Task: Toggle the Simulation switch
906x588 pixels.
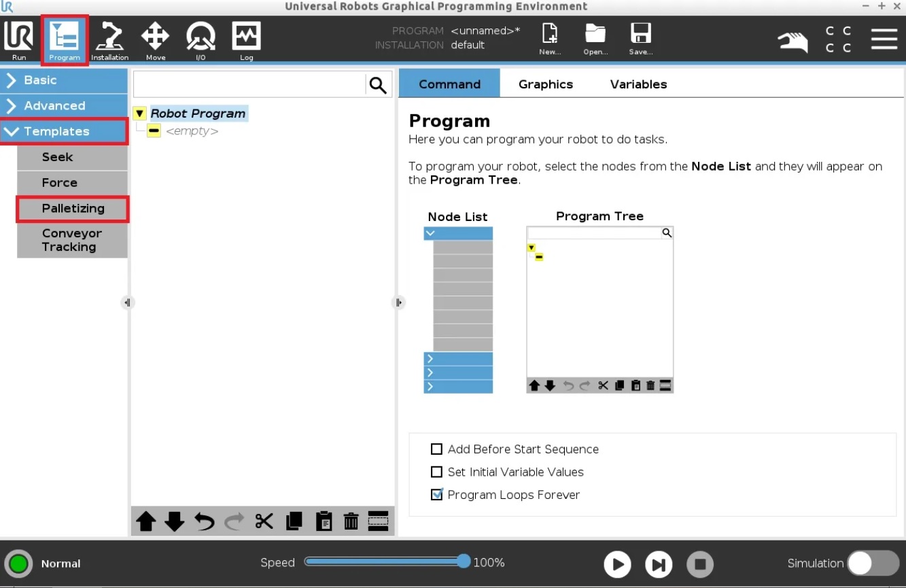Action: coord(873,564)
